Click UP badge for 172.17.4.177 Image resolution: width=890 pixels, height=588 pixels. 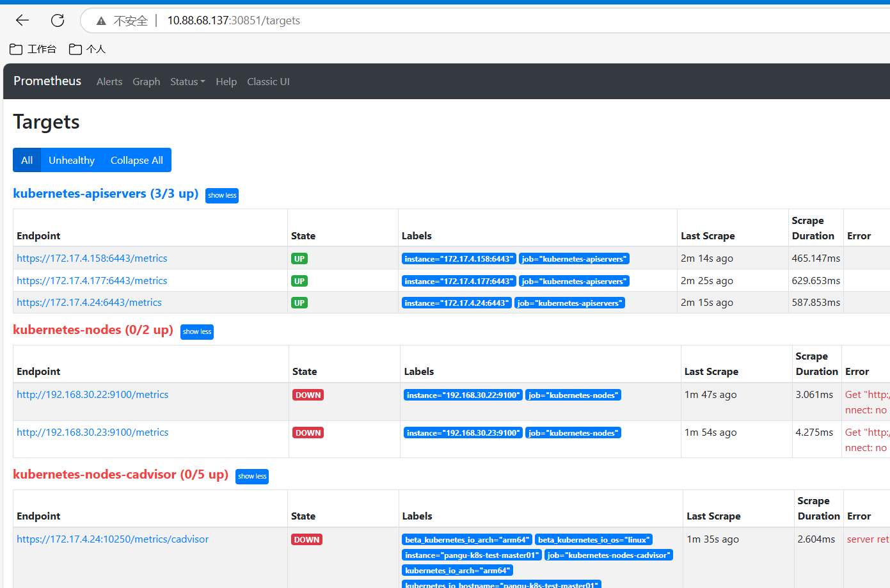click(x=299, y=281)
